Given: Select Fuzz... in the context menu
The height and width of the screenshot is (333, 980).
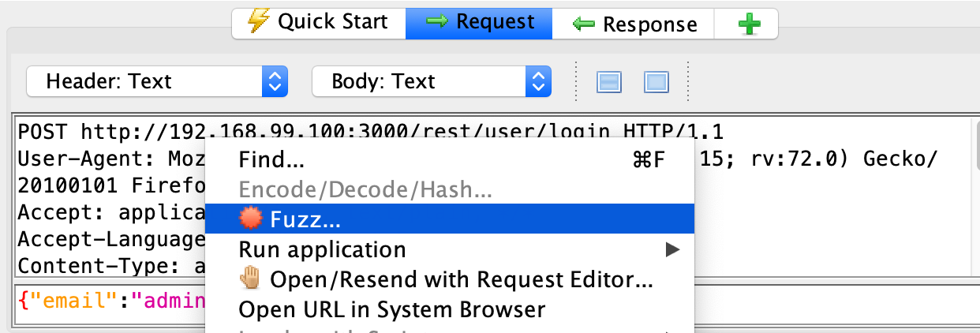Looking at the screenshot, I should click(x=450, y=219).
